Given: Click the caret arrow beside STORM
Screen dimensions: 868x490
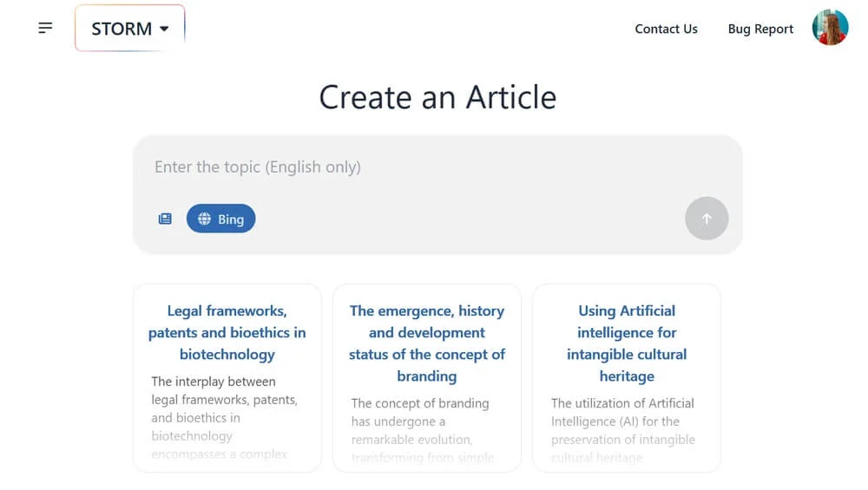Looking at the screenshot, I should click(164, 29).
